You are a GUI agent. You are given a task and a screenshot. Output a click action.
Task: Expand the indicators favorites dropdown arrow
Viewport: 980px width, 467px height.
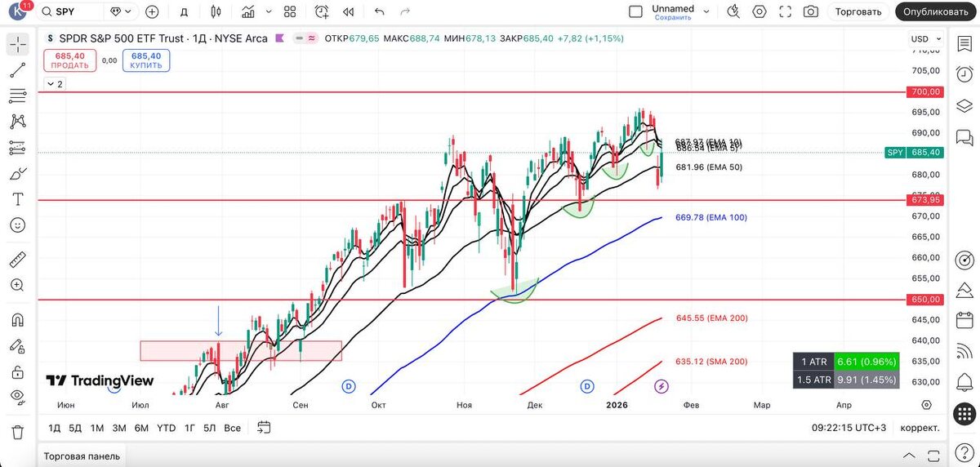tap(270, 11)
